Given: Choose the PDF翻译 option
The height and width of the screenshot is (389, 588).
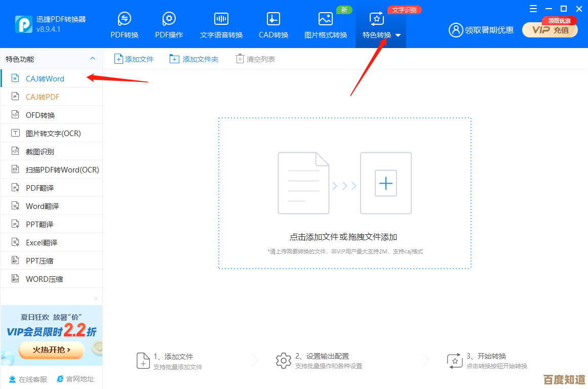Looking at the screenshot, I should tap(39, 187).
